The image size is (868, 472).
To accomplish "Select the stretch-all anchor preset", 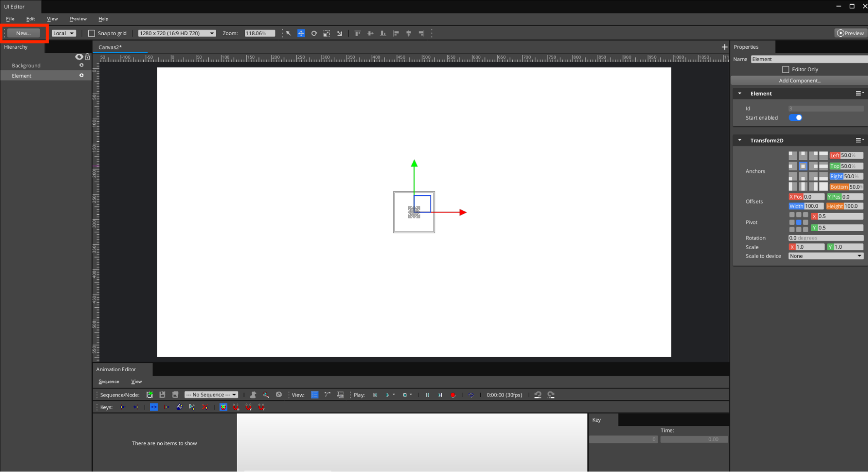I will coord(823,187).
